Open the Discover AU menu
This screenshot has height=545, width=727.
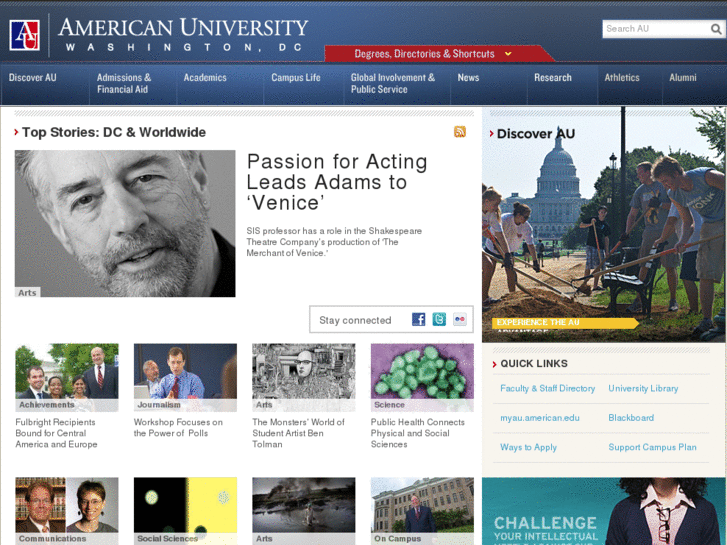tap(32, 77)
